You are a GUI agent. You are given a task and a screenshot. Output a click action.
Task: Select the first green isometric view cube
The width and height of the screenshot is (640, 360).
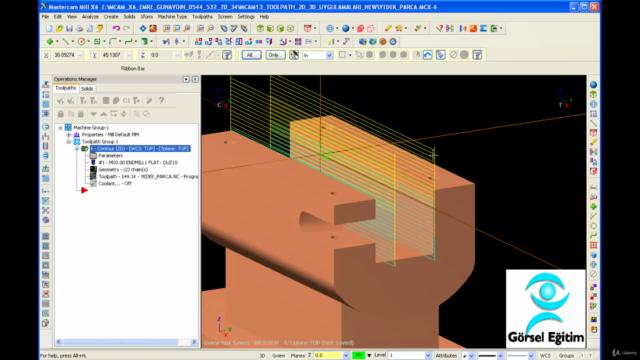pos(260,28)
